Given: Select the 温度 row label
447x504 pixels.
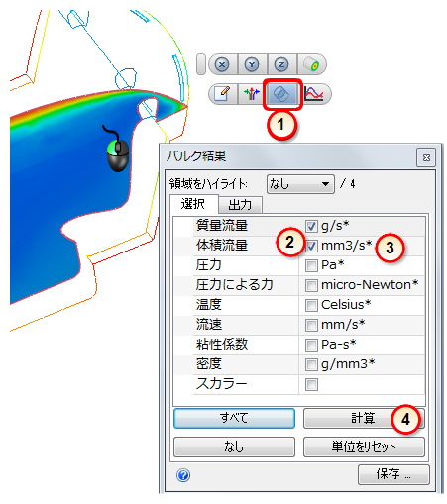Looking at the screenshot, I should click(x=208, y=305).
